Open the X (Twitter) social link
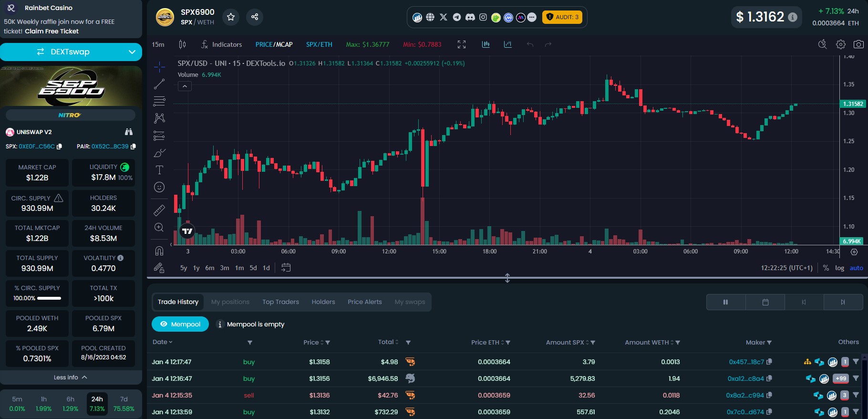The image size is (868, 419). point(444,17)
